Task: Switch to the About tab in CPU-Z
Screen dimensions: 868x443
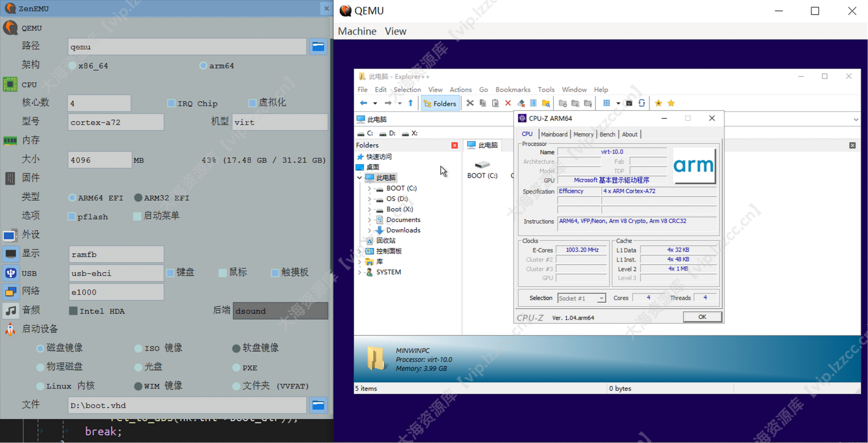Action: point(630,134)
